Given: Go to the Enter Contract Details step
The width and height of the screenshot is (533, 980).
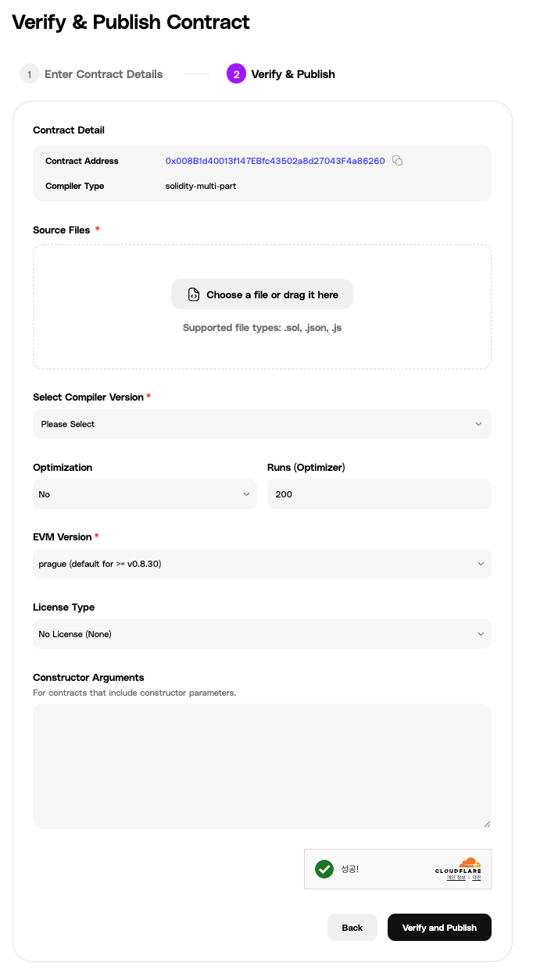Looking at the screenshot, I should pyautogui.click(x=103, y=74).
